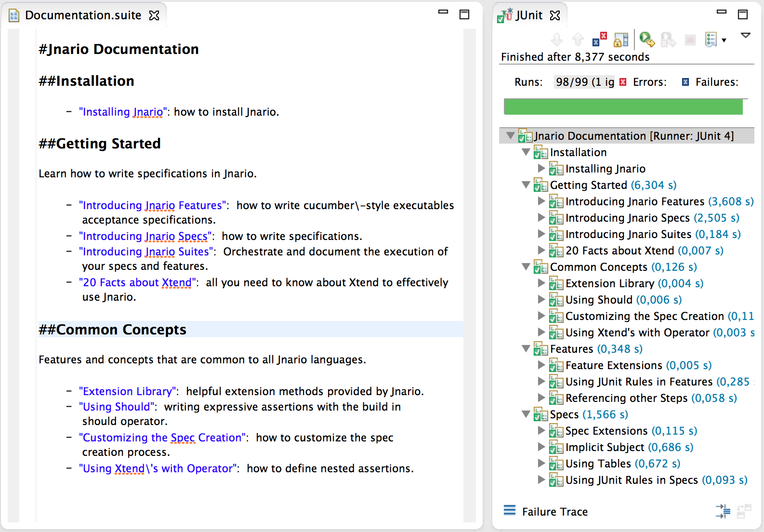Expand Introducing Jnario Specs node
This screenshot has width=764, height=532.
pos(541,218)
